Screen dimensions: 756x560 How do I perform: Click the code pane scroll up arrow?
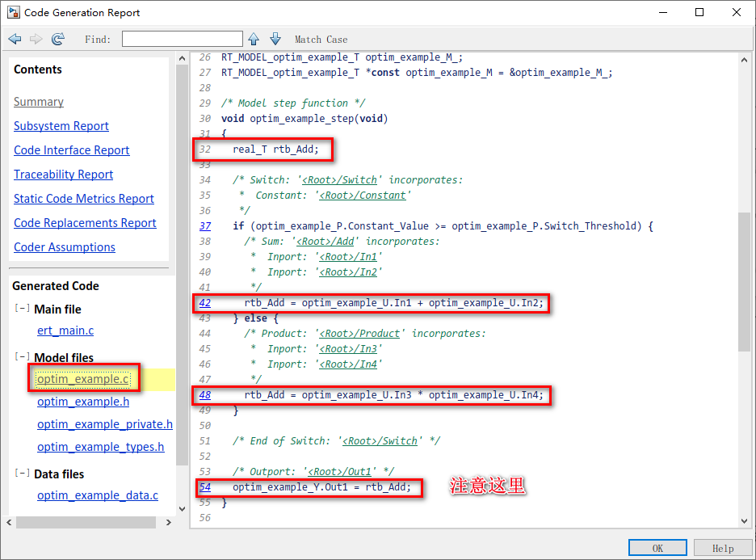(x=744, y=60)
